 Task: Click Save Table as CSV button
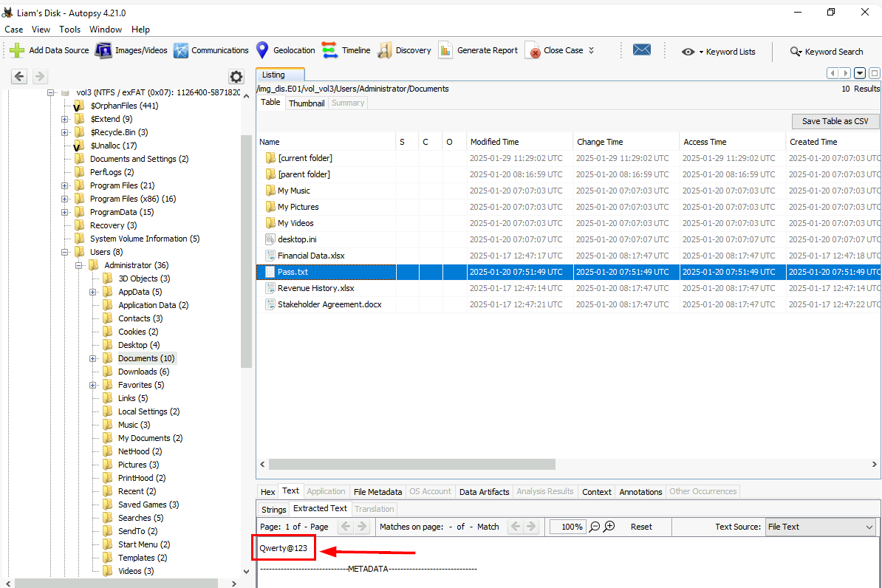point(835,121)
